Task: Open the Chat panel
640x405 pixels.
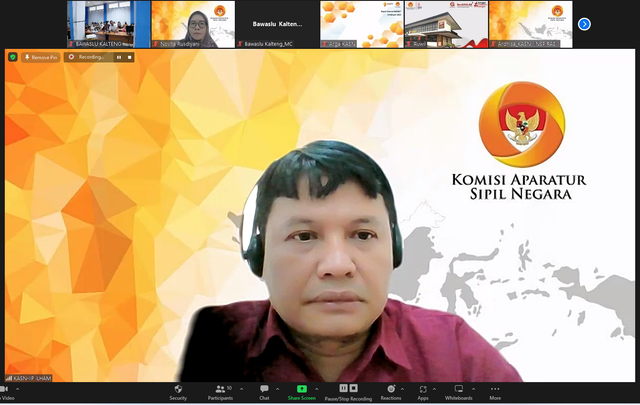Action: tap(264, 392)
